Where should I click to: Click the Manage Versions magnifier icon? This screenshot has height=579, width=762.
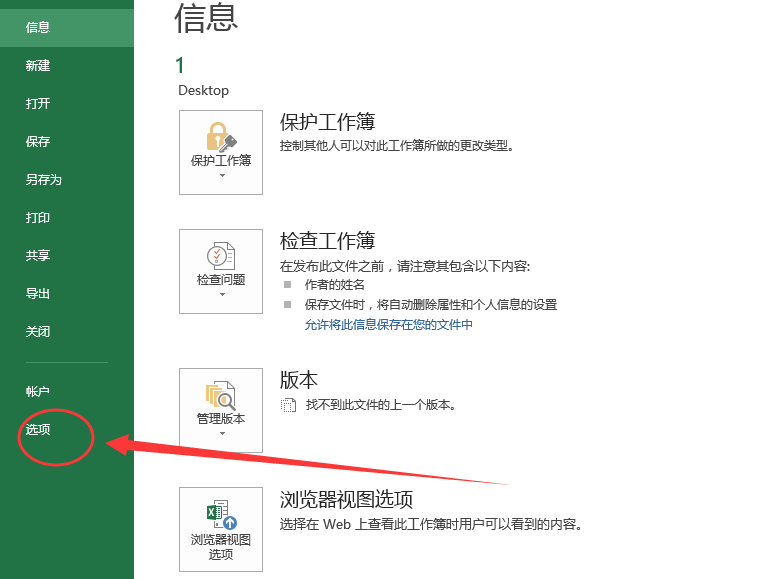tap(221, 395)
